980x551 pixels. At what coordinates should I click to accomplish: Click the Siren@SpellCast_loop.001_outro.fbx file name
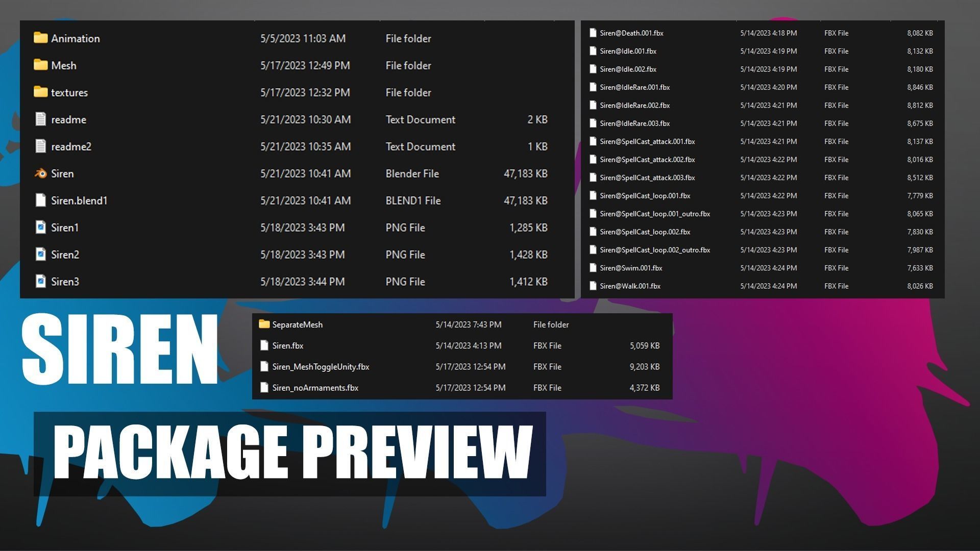point(655,214)
